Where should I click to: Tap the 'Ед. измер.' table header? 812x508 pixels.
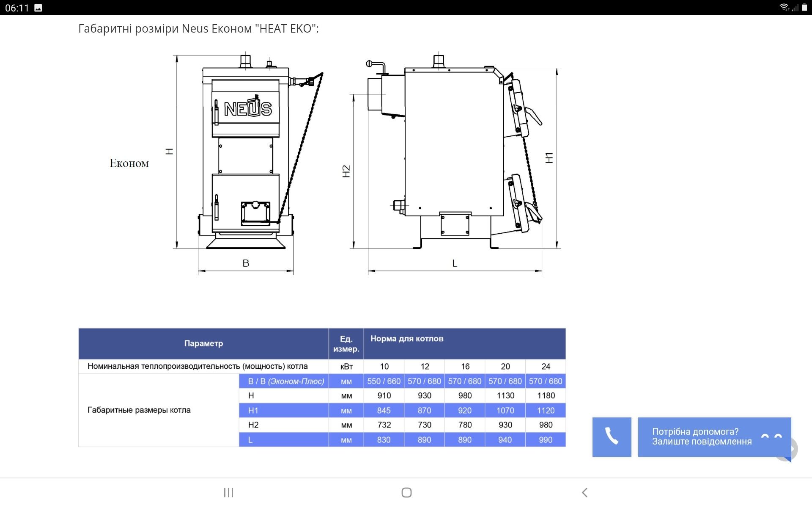[346, 344]
